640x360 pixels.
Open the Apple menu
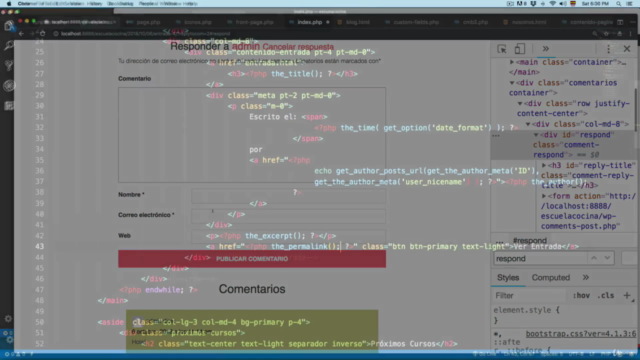[9, 4]
